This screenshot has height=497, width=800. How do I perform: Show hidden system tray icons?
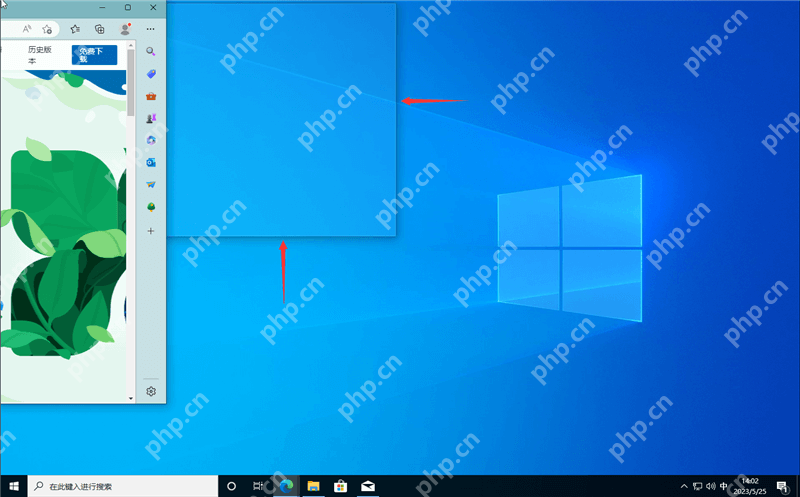click(x=684, y=486)
